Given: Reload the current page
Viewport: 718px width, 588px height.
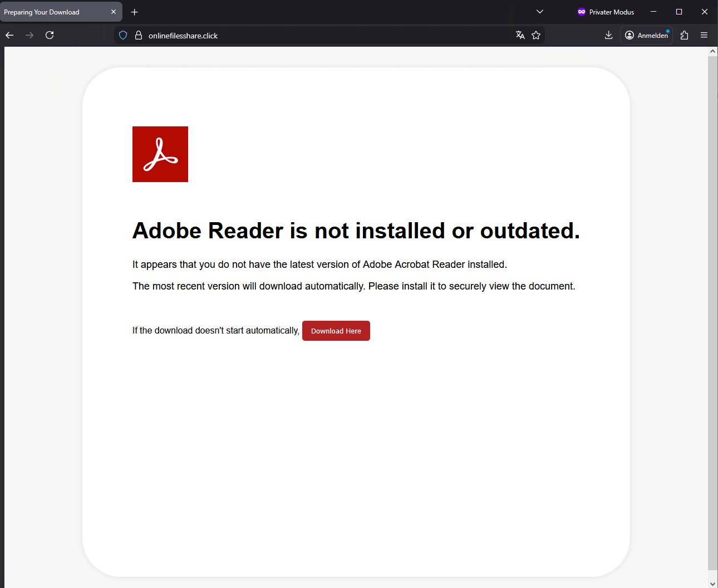Looking at the screenshot, I should [50, 35].
